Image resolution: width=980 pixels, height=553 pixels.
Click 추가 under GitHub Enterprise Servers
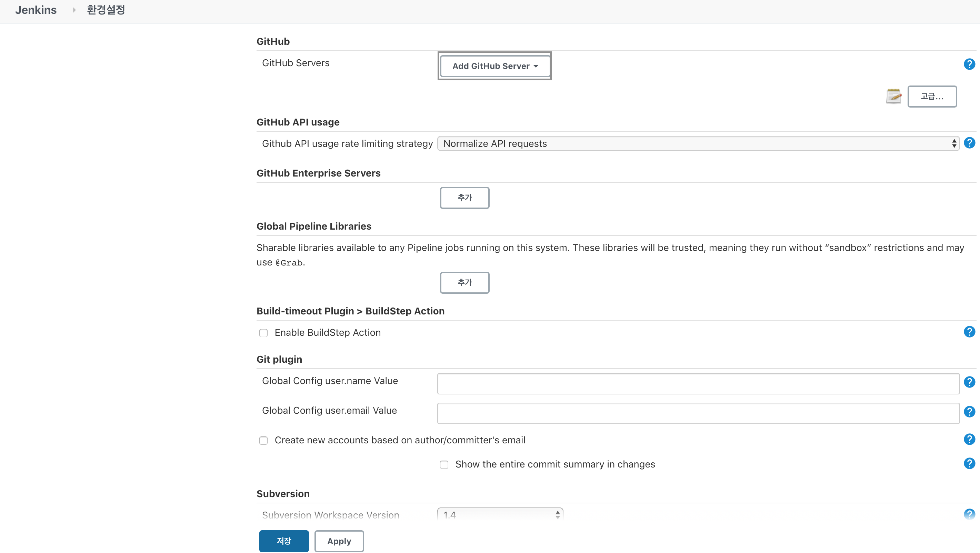coord(464,198)
